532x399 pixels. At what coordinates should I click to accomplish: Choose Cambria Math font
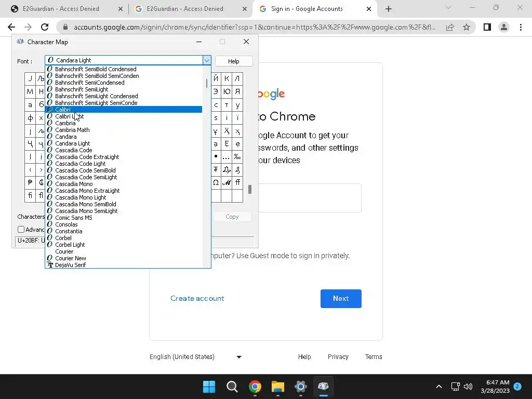pos(124,130)
